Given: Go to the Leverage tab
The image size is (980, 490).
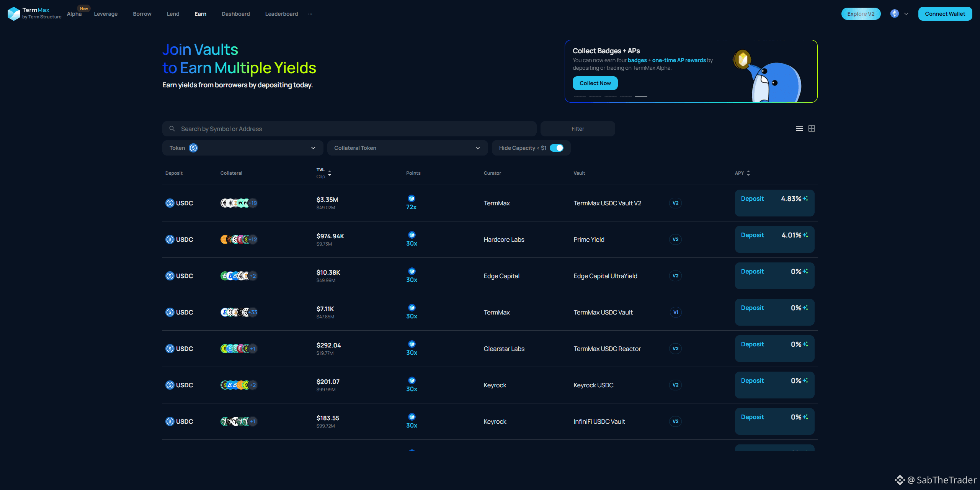Looking at the screenshot, I should [106, 14].
